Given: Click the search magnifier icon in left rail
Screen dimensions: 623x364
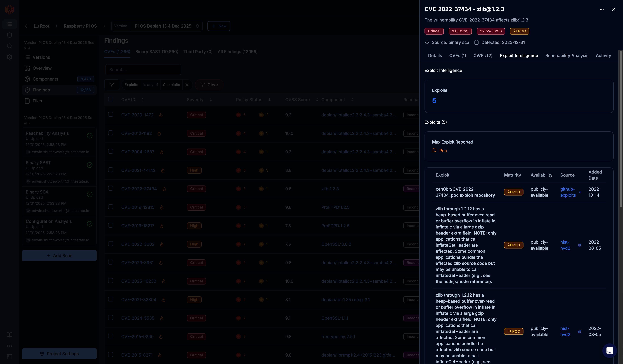Looking at the screenshot, I should pyautogui.click(x=9, y=46).
